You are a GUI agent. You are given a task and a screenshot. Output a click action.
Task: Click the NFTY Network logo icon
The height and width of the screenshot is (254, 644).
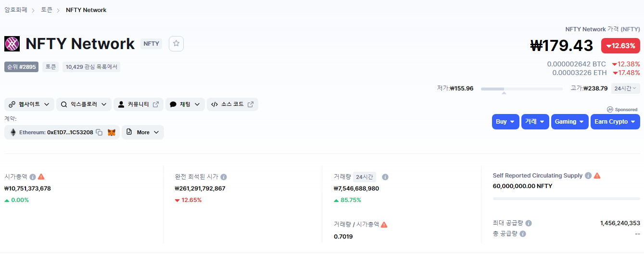coord(12,44)
